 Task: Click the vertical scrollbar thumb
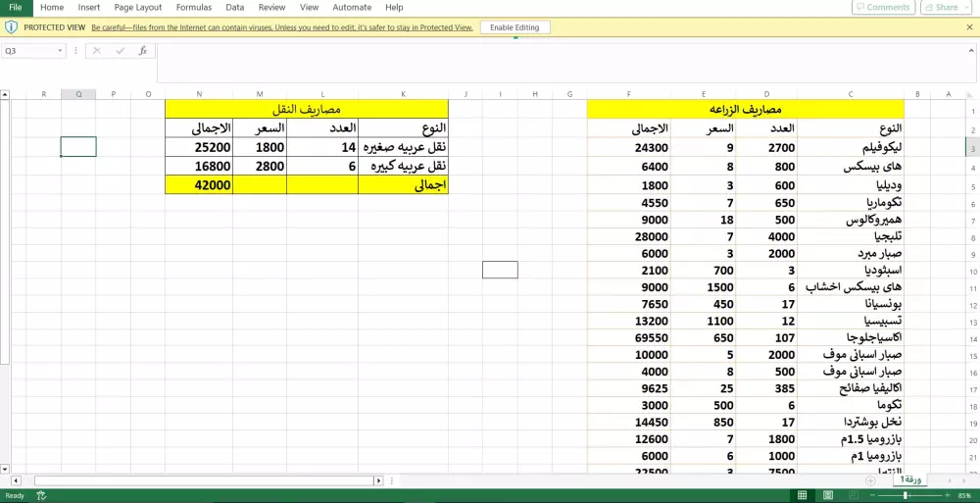(5, 231)
